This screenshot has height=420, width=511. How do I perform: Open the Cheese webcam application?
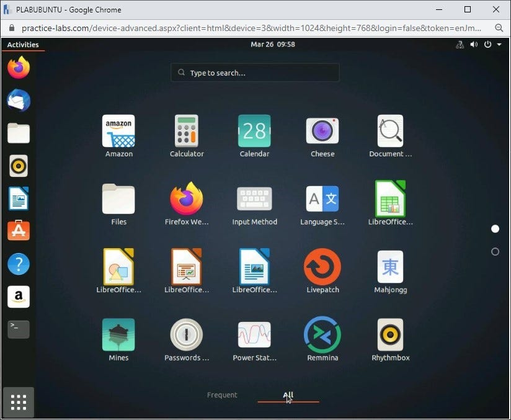(x=322, y=131)
